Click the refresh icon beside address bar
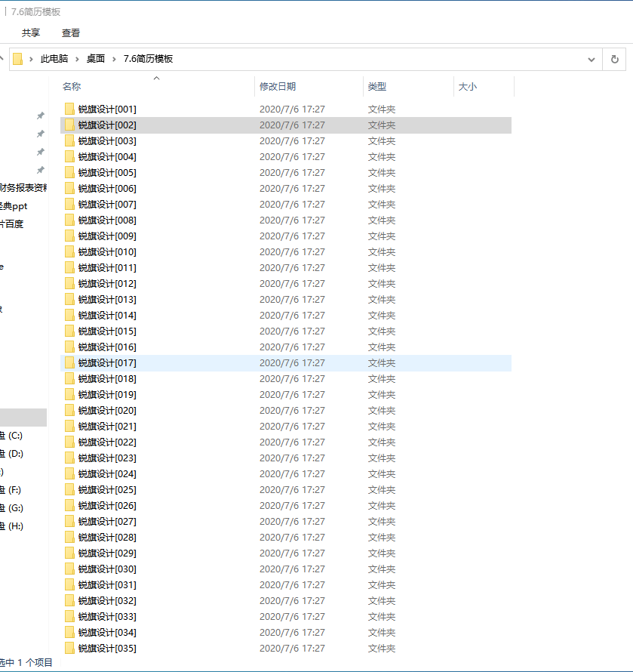Viewport: 633px width, 672px height. click(x=615, y=59)
